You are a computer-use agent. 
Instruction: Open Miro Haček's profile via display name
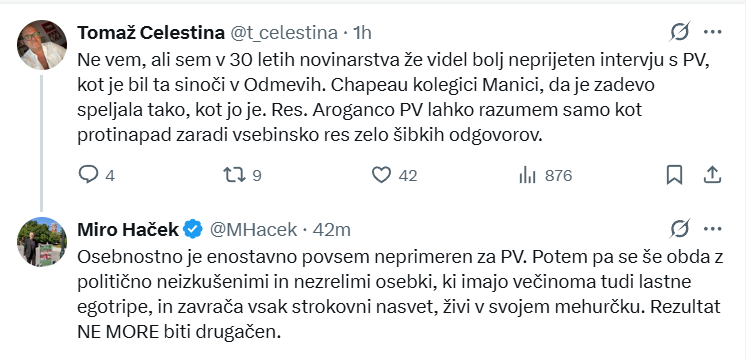[x=128, y=230]
